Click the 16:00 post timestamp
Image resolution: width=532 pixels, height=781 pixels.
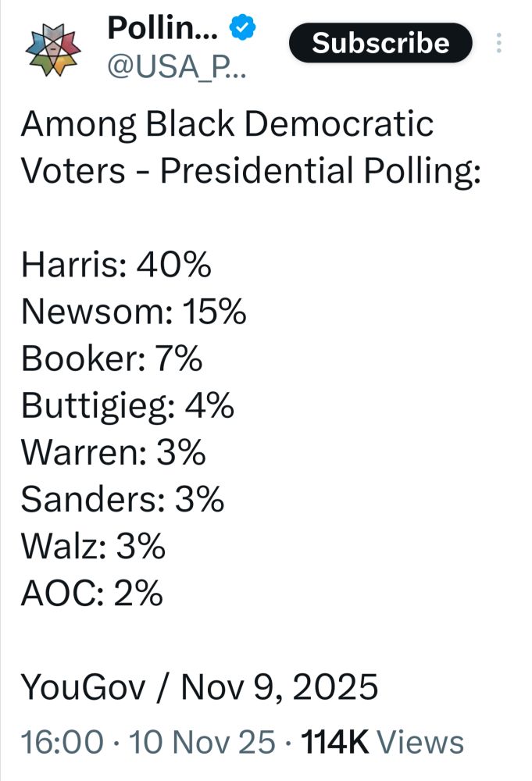tap(62, 742)
